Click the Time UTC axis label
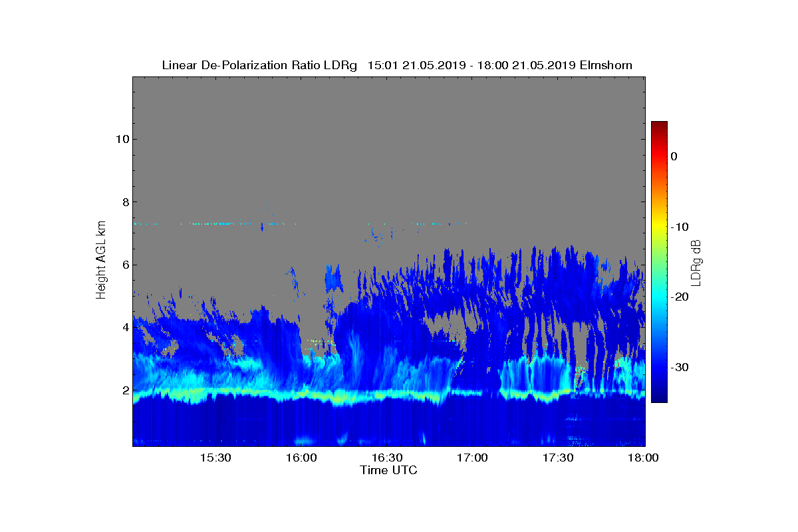The width and height of the screenshot is (798, 532). (x=389, y=470)
